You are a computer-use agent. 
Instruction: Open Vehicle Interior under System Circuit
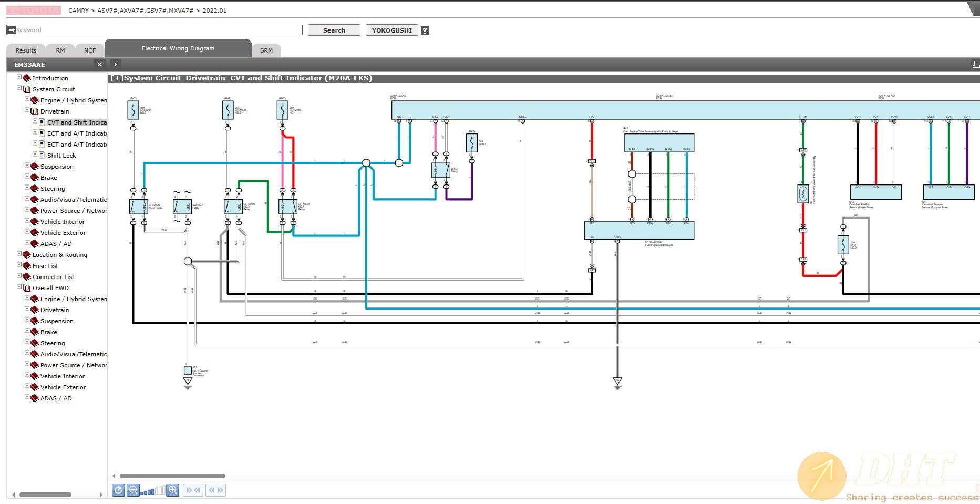(x=63, y=222)
